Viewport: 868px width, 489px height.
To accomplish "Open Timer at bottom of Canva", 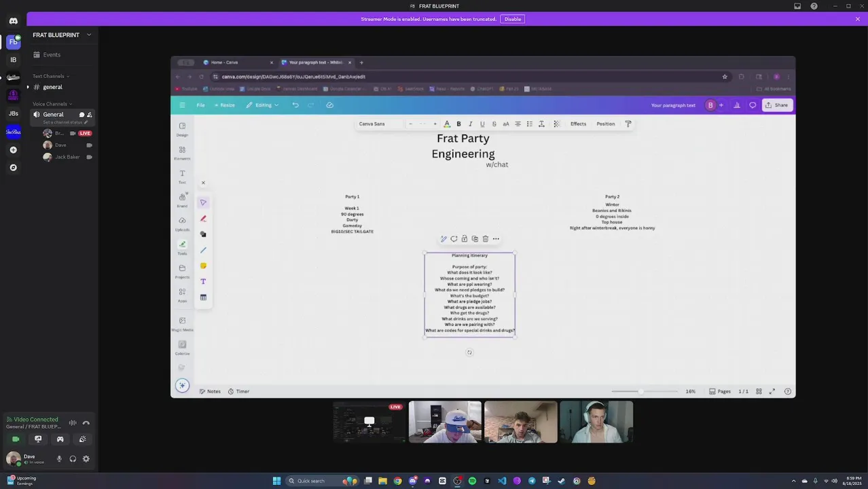I will (x=238, y=392).
